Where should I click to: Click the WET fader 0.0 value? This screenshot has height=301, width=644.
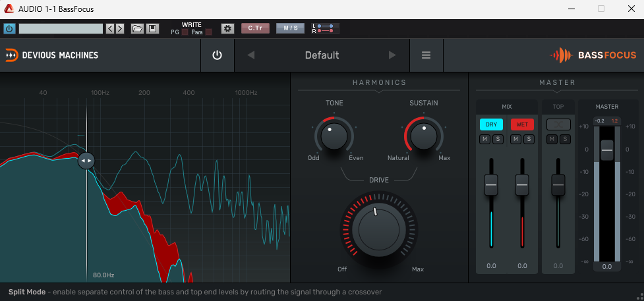tap(522, 265)
